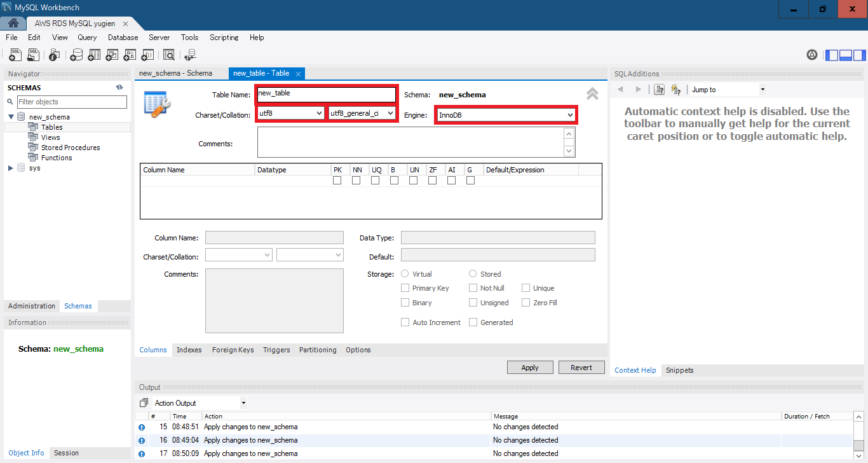The width and height of the screenshot is (868, 463).
Task: Enable the Auto Increment checkbox
Action: tap(405, 322)
